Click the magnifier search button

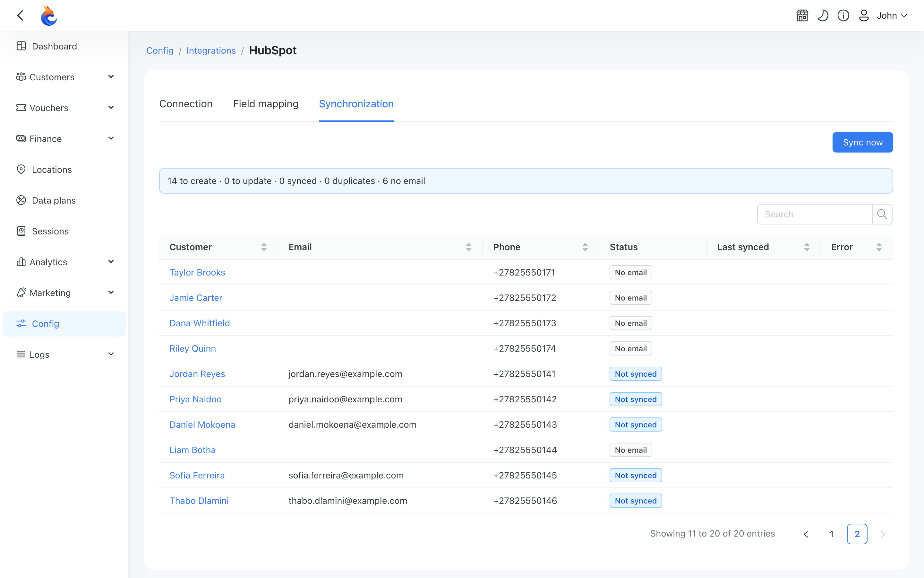pos(882,214)
